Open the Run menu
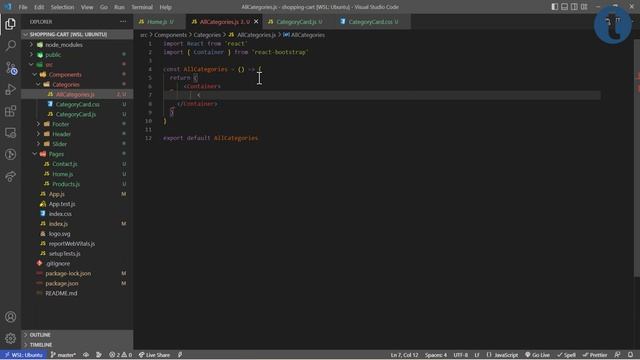Screen dimensions: 640x360 (x=119, y=7)
